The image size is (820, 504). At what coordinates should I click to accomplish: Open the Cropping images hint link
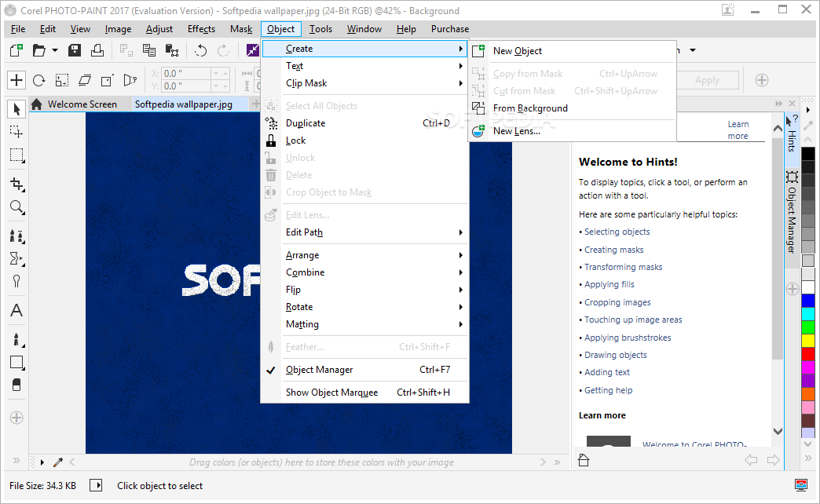click(617, 302)
